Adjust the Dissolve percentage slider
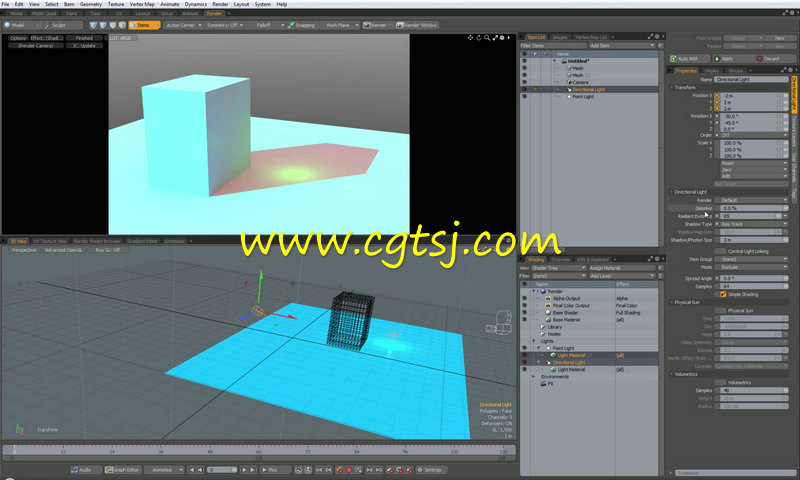Viewport: 800px width, 480px height. (x=754, y=208)
